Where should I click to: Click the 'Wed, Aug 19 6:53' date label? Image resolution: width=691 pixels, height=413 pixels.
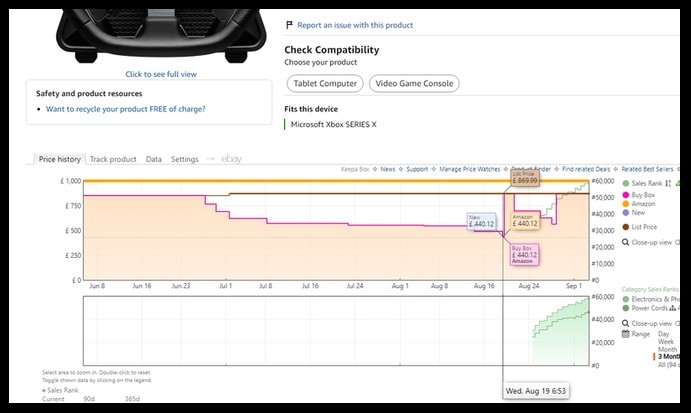[535, 391]
